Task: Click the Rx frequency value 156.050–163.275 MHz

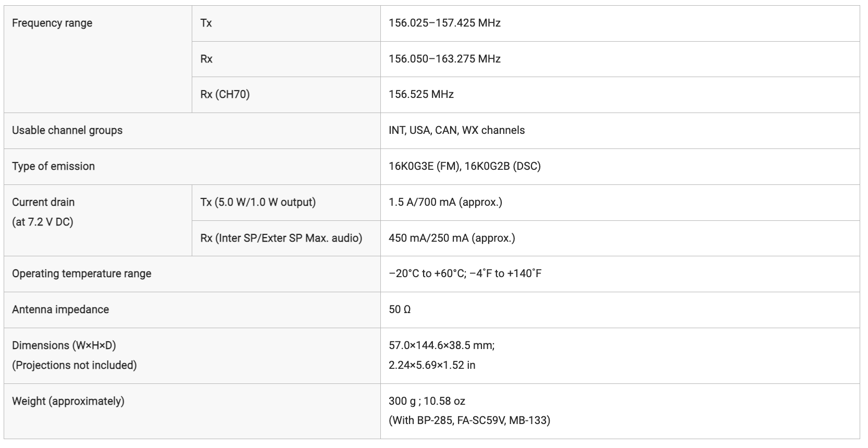Action: [x=444, y=59]
